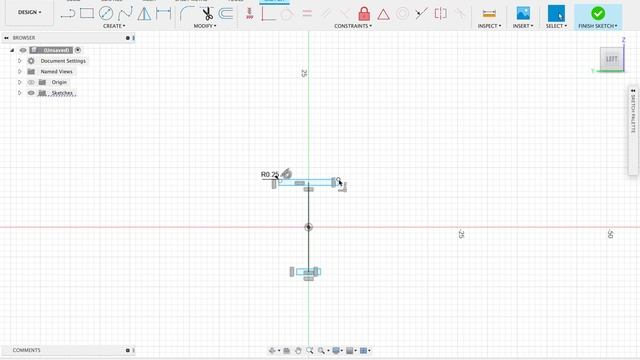This screenshot has height=360, width=640.
Task: Click the green Finish Sketch checkmark
Action: click(x=598, y=13)
